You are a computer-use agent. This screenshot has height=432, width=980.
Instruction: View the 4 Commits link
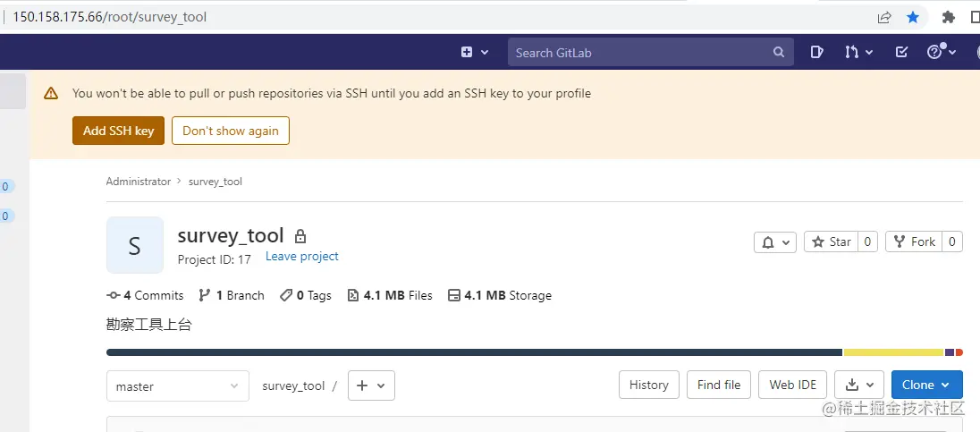coord(145,295)
